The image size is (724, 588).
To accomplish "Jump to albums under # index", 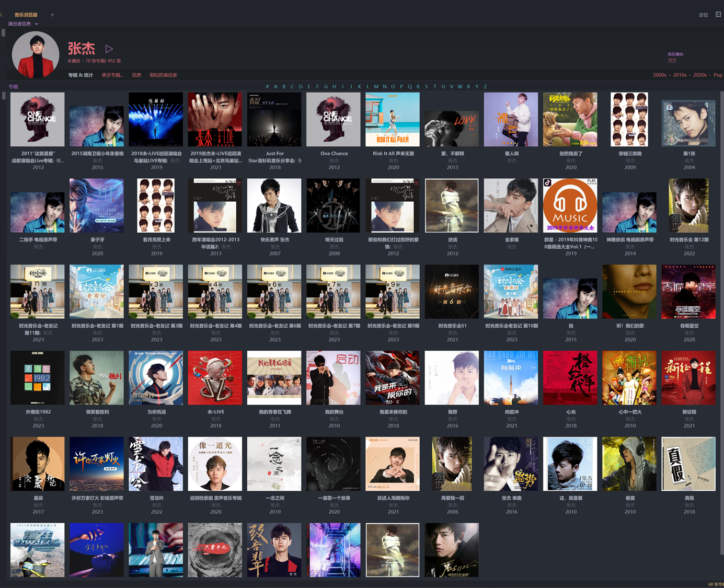I will point(267,87).
